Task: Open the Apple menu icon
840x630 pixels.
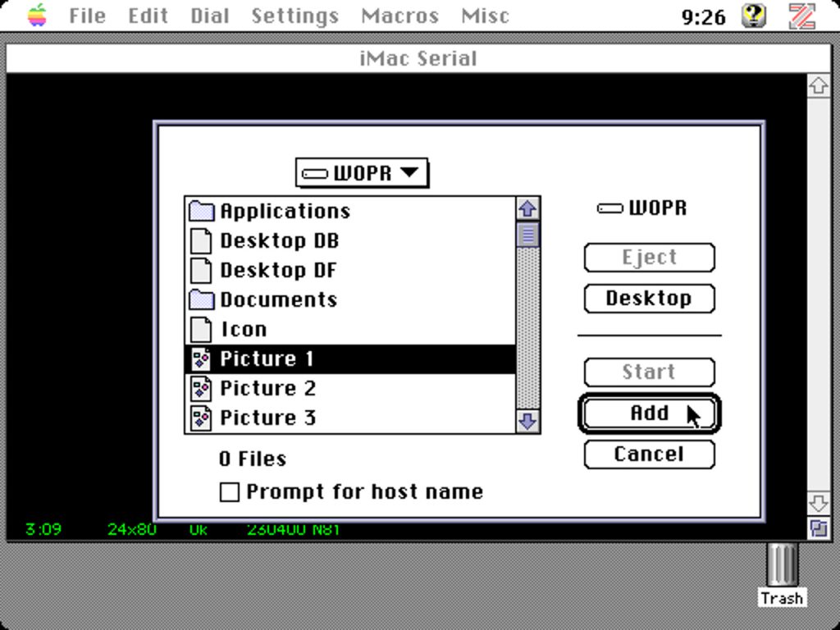Action: point(37,16)
